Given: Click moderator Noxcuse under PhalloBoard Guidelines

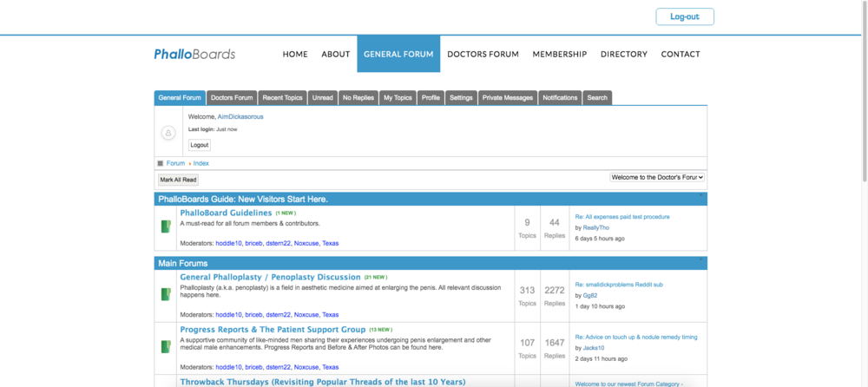Looking at the screenshot, I should 306,243.
